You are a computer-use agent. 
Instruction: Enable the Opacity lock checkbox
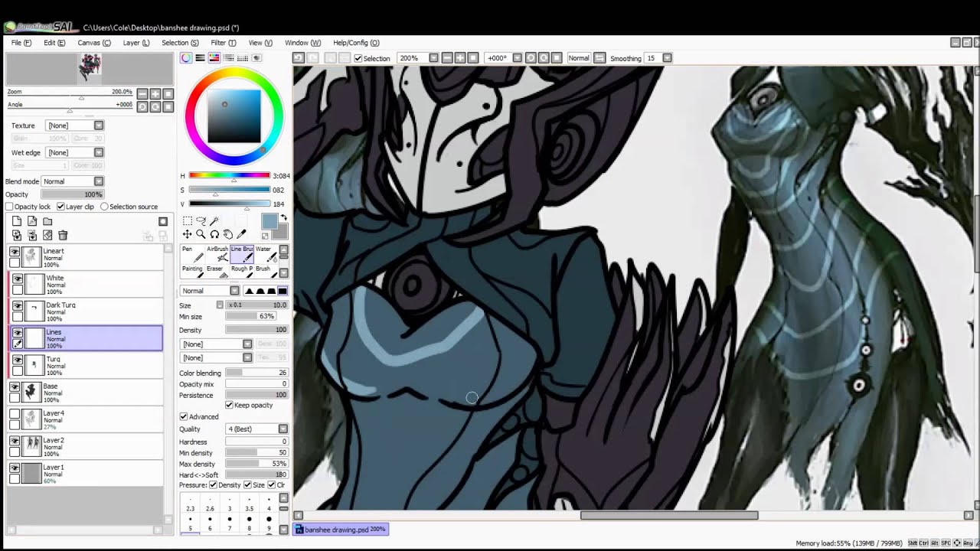click(9, 207)
